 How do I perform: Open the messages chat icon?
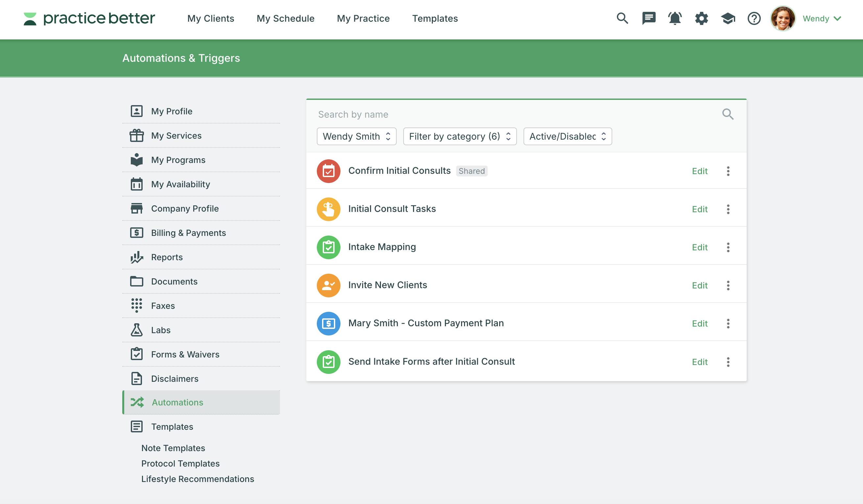click(649, 18)
